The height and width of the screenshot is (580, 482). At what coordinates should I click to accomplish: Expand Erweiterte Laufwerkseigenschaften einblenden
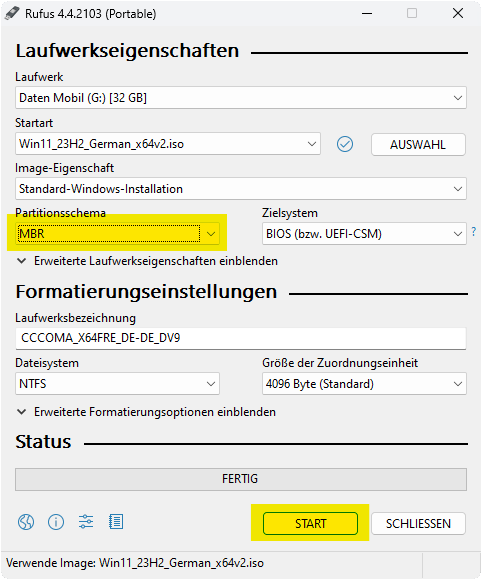[147, 261]
